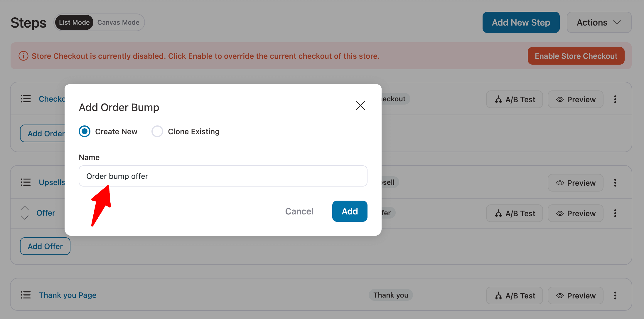Viewport: 644px width, 319px height.
Task: Move Offer up with the up chevron
Action: pos(25,208)
